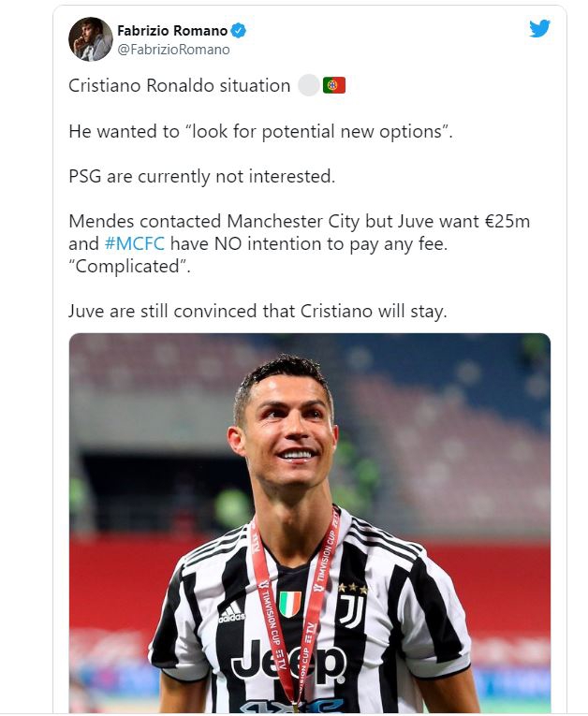The height and width of the screenshot is (716, 588).
Task: Click the Fabrizio Romano display name
Action: [x=171, y=31]
